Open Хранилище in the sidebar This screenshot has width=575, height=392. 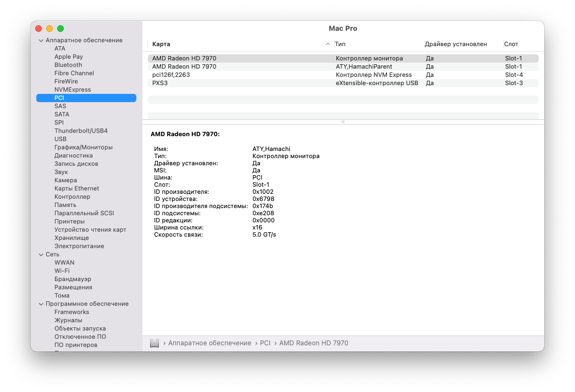tap(71, 238)
